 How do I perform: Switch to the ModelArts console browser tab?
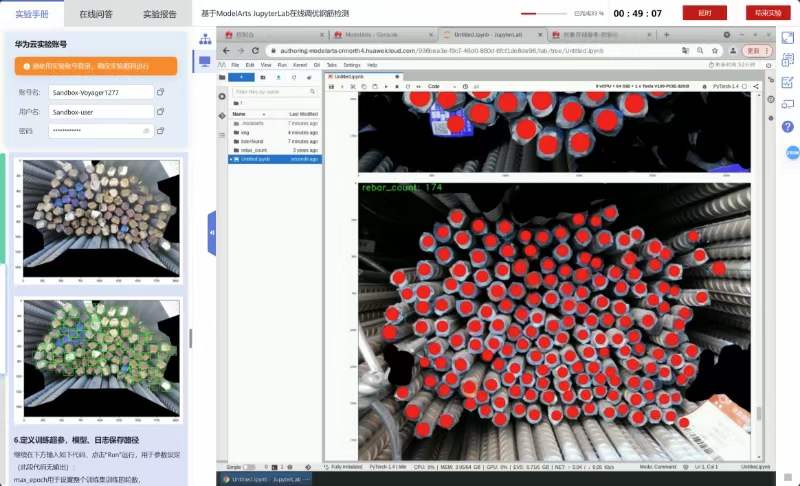coord(383,35)
